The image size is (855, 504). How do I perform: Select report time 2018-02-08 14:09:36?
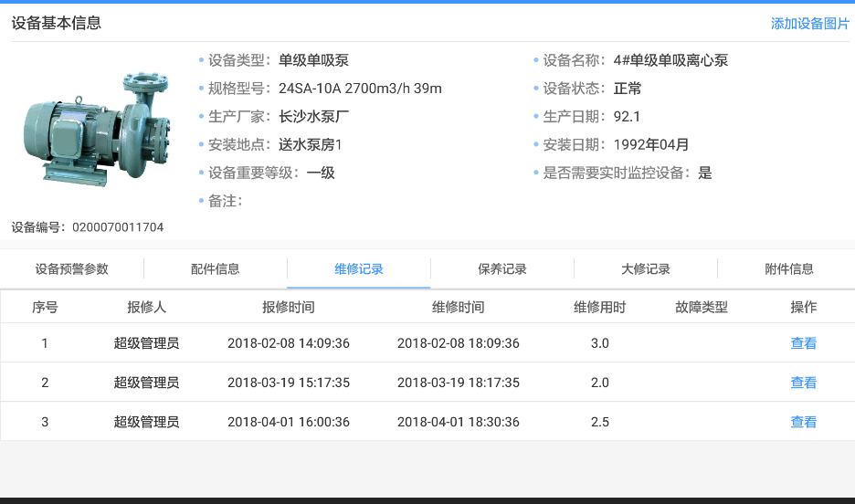pyautogui.click(x=289, y=343)
